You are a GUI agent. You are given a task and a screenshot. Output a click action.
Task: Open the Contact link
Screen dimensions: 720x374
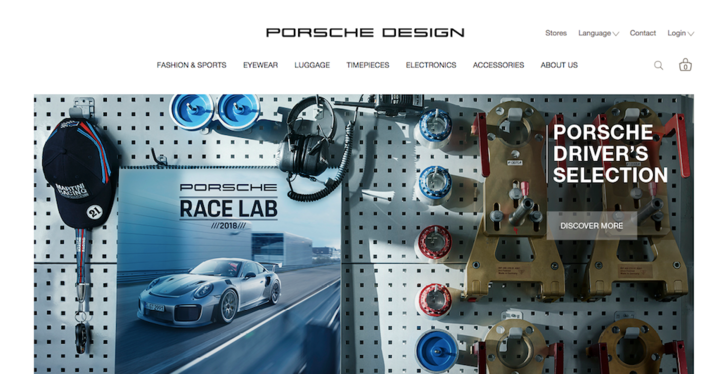(642, 33)
